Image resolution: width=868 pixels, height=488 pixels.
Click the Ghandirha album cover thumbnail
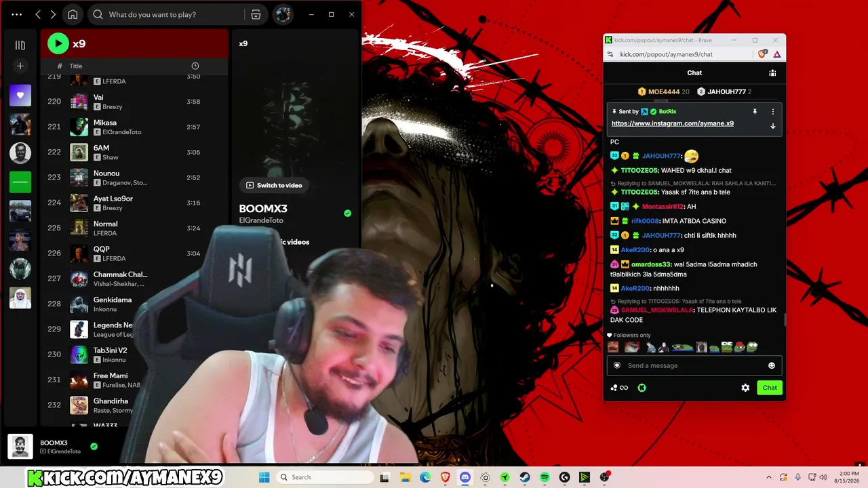coord(79,405)
